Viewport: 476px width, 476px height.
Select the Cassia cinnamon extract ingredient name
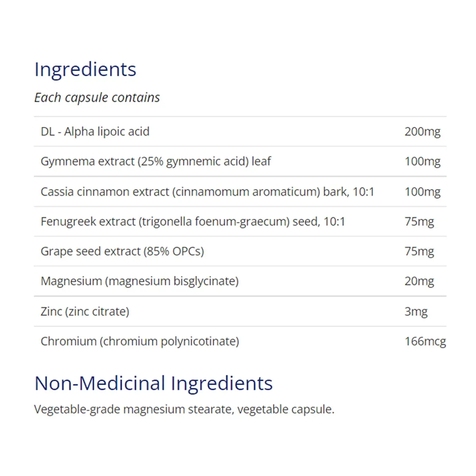point(207,192)
